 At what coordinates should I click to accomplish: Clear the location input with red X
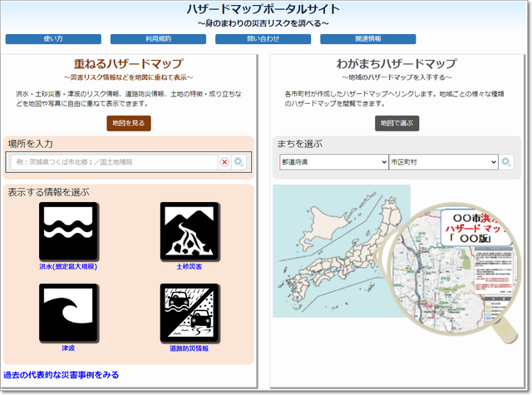click(224, 162)
